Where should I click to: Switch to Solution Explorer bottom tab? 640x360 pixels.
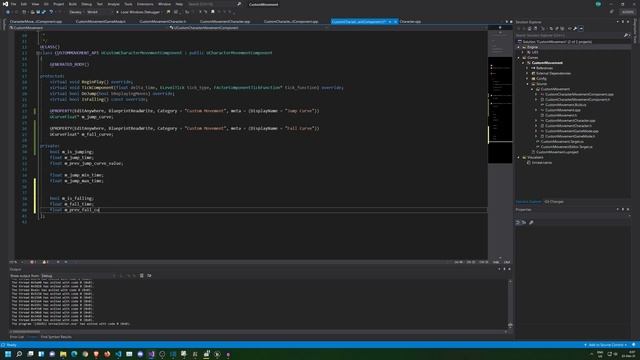(529, 202)
